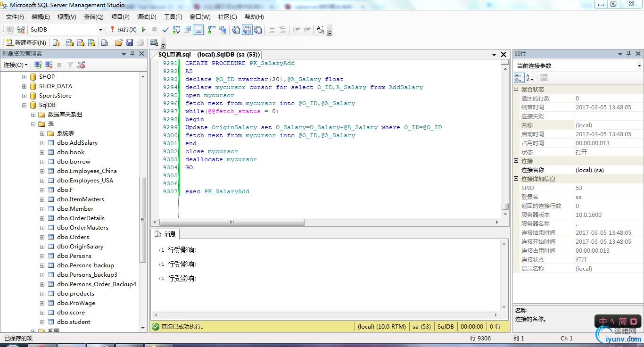Click the 连接名称 value (local) (sa)

(589, 170)
